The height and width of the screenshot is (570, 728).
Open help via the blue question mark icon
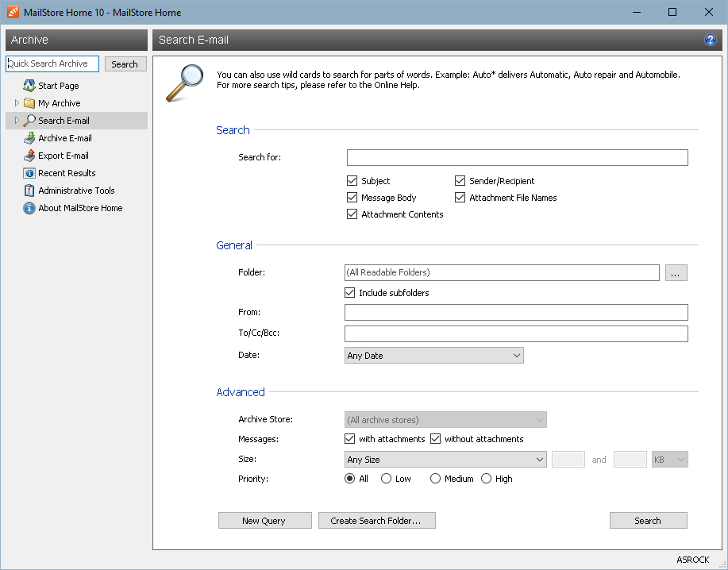710,40
